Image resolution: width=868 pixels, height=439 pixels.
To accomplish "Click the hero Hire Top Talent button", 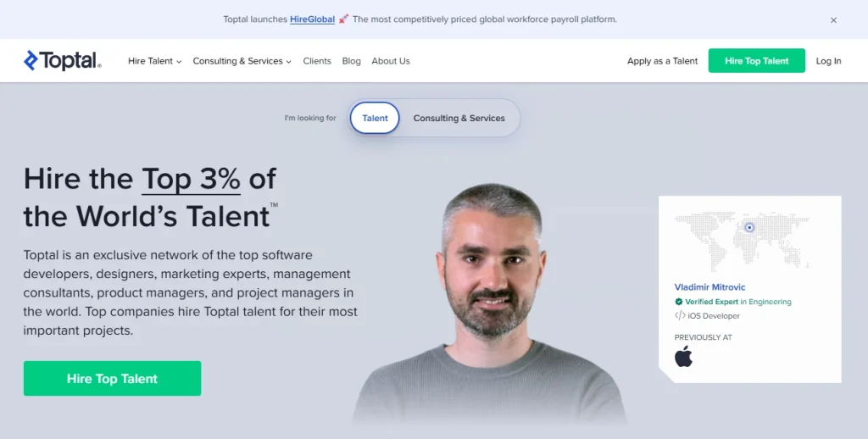I will click(113, 379).
